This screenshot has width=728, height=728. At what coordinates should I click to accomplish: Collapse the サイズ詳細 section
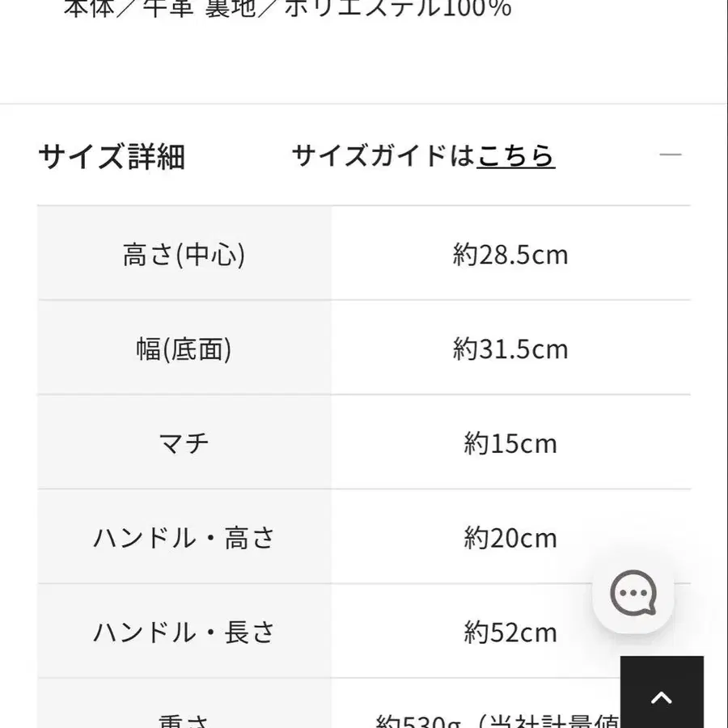point(671,154)
